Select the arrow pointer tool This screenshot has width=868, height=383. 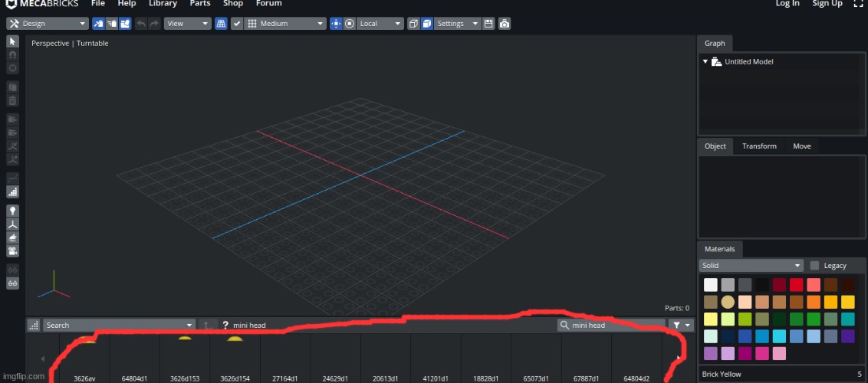coord(13,41)
